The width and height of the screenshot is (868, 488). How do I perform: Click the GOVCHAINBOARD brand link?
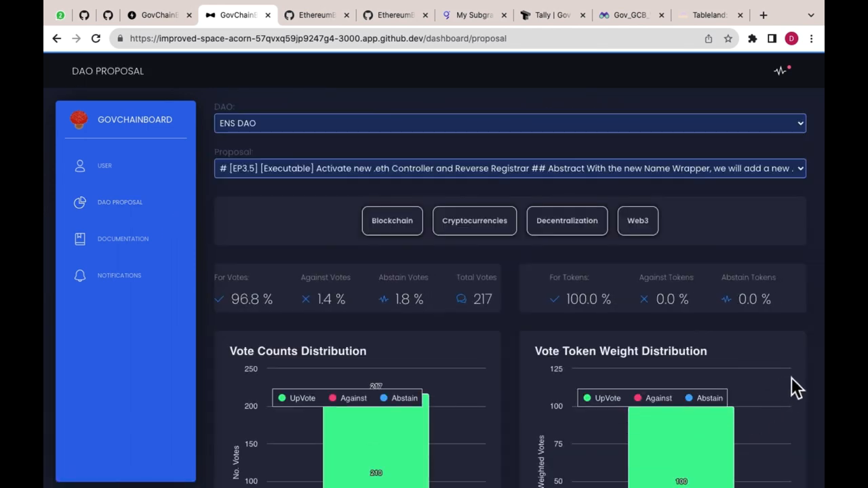tap(135, 120)
